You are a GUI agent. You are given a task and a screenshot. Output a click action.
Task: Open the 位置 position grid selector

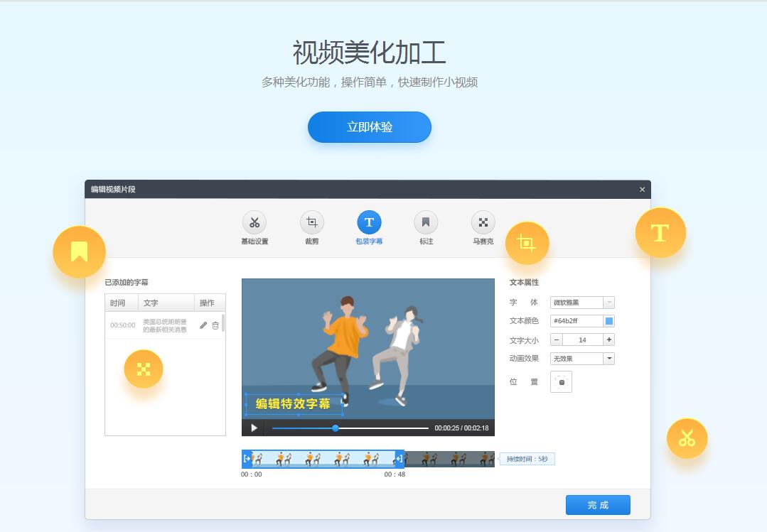[561, 381]
